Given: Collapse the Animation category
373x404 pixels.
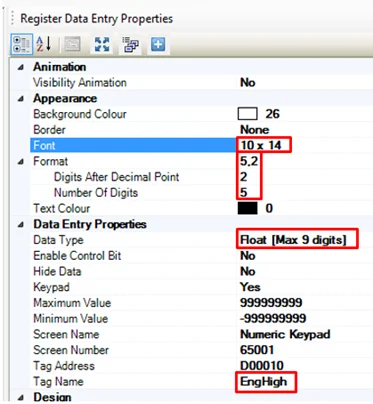Looking at the screenshot, I should (21, 67).
